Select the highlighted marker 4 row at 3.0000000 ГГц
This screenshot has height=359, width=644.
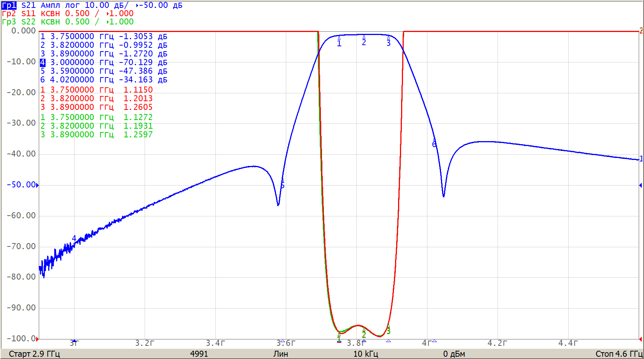pos(104,62)
